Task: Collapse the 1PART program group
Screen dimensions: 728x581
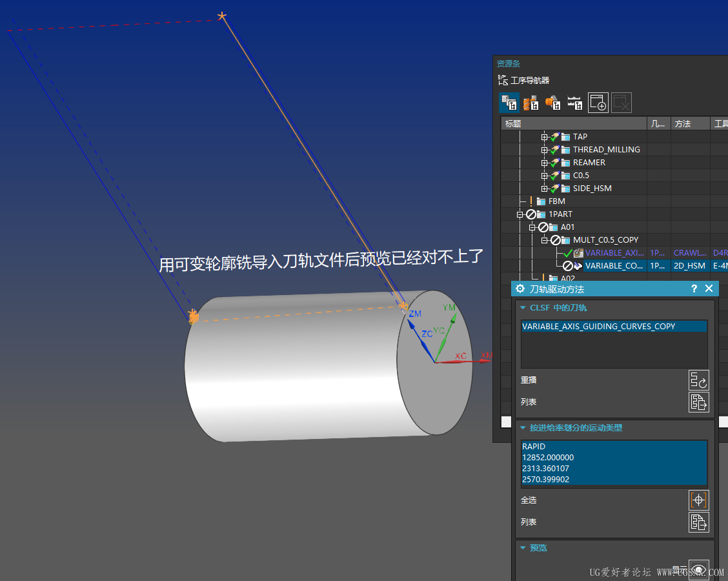Action: click(x=520, y=214)
